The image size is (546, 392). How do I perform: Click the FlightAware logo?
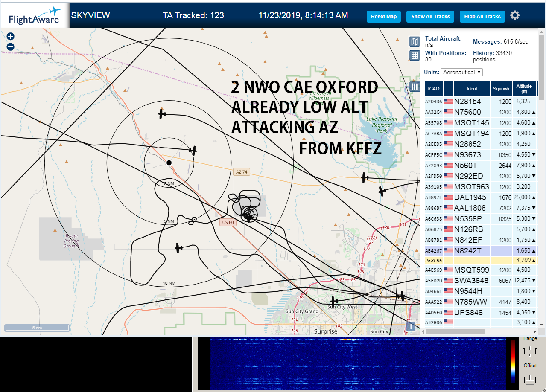pyautogui.click(x=35, y=16)
